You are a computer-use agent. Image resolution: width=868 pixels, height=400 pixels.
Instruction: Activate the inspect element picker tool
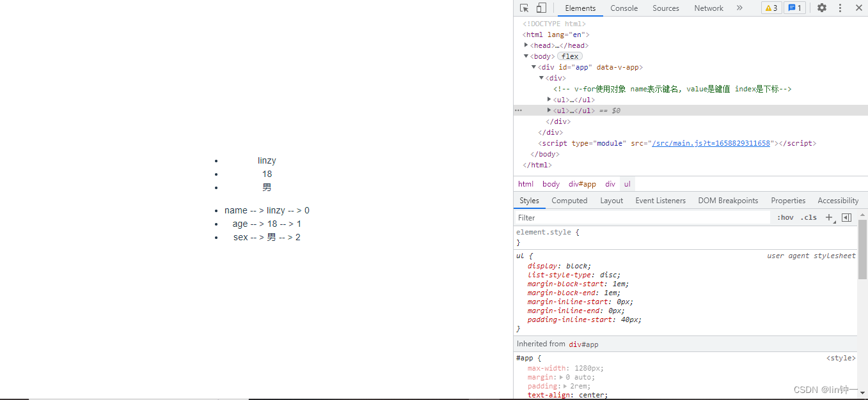coord(525,8)
